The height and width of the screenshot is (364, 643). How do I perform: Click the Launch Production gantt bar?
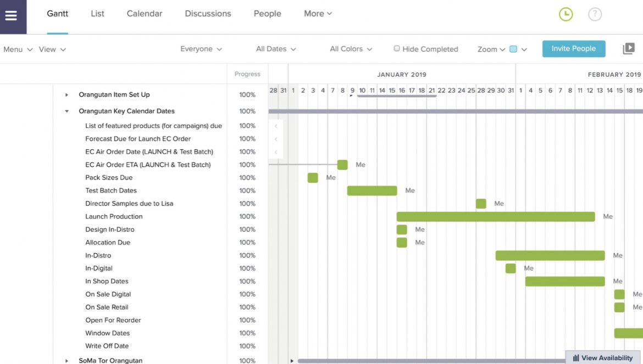pos(495,216)
